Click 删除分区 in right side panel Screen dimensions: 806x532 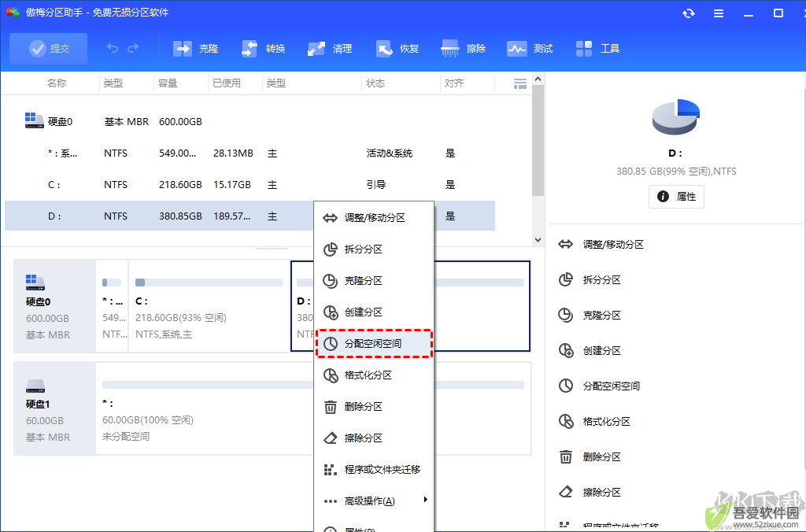tap(590, 457)
